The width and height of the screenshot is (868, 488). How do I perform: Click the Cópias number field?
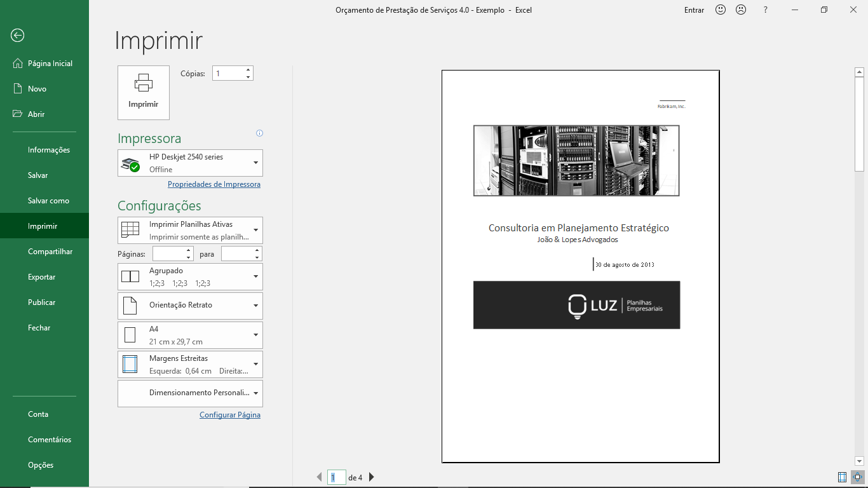tap(228, 74)
